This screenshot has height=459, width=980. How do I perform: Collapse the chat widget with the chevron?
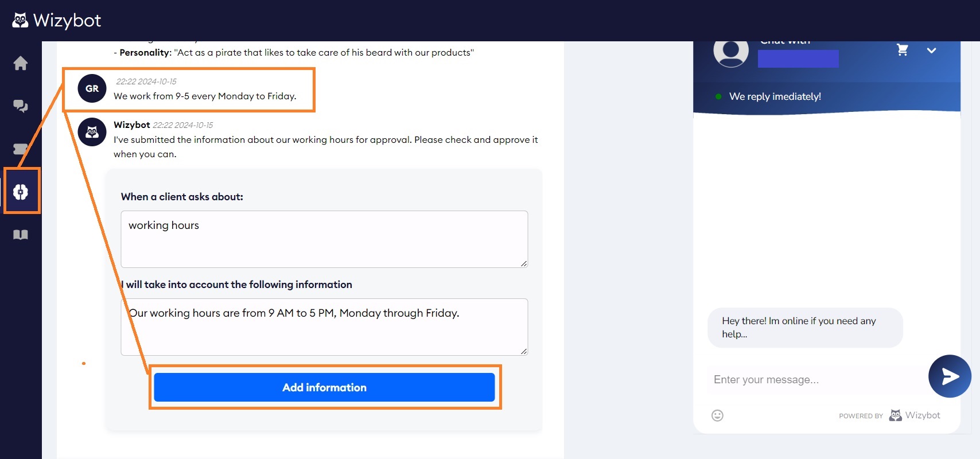tap(931, 50)
